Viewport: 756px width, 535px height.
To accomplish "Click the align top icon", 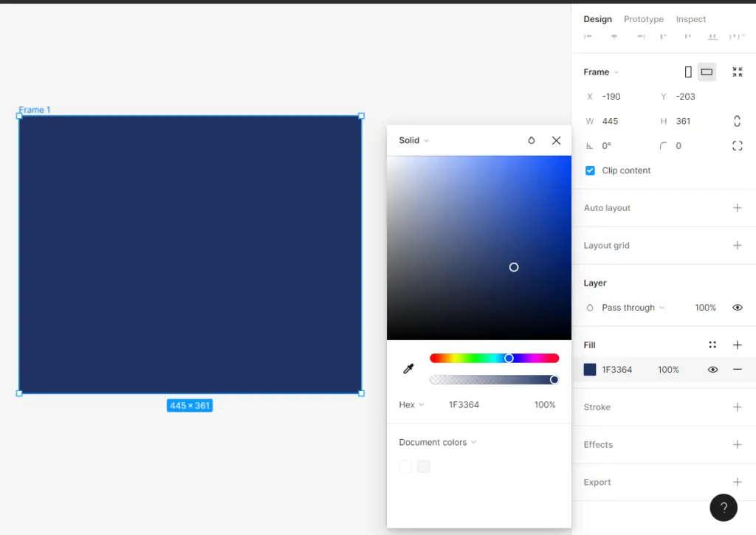I will pyautogui.click(x=663, y=37).
